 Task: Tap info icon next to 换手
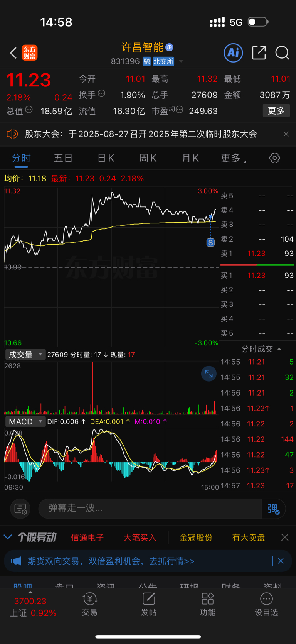101,93
